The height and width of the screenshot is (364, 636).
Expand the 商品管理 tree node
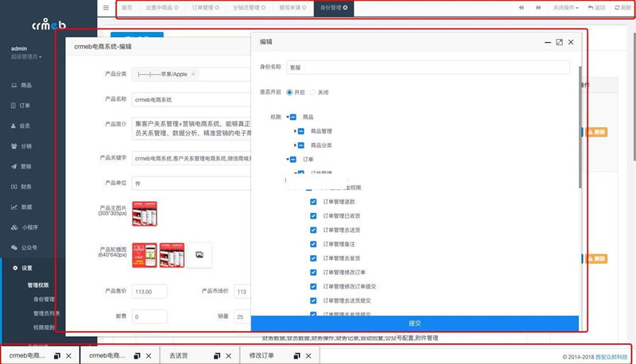pos(296,131)
